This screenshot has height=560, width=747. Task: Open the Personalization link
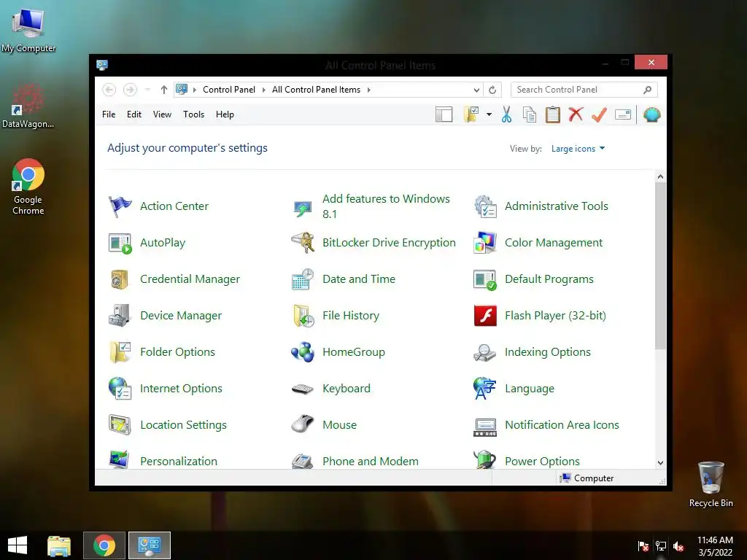tap(179, 462)
